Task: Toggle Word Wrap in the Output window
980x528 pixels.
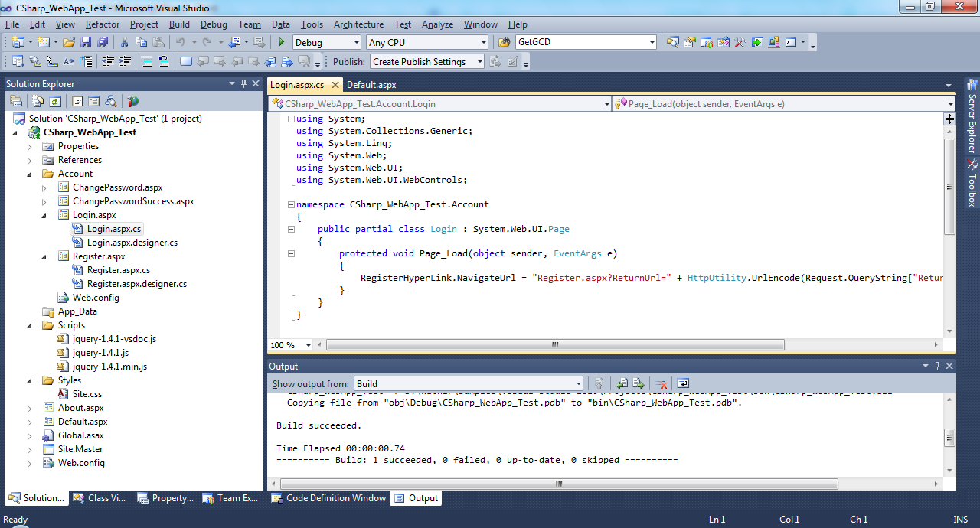Action: (x=683, y=383)
